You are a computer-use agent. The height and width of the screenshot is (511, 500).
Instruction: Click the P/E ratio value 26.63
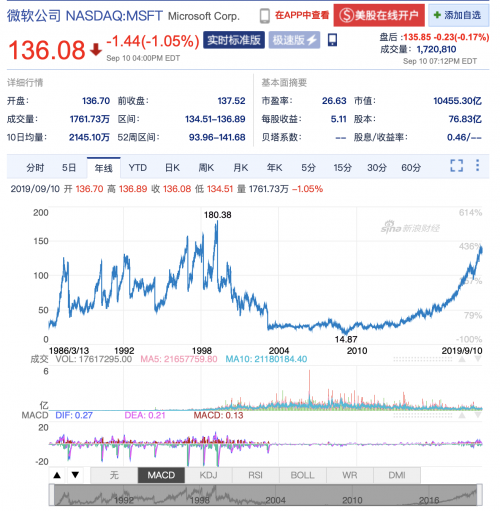pos(334,101)
